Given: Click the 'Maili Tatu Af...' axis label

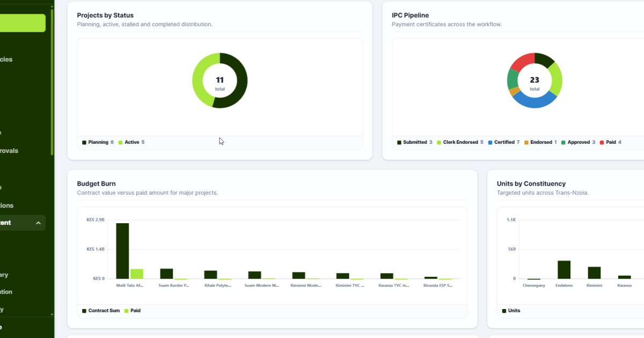Looking at the screenshot, I should point(130,285).
